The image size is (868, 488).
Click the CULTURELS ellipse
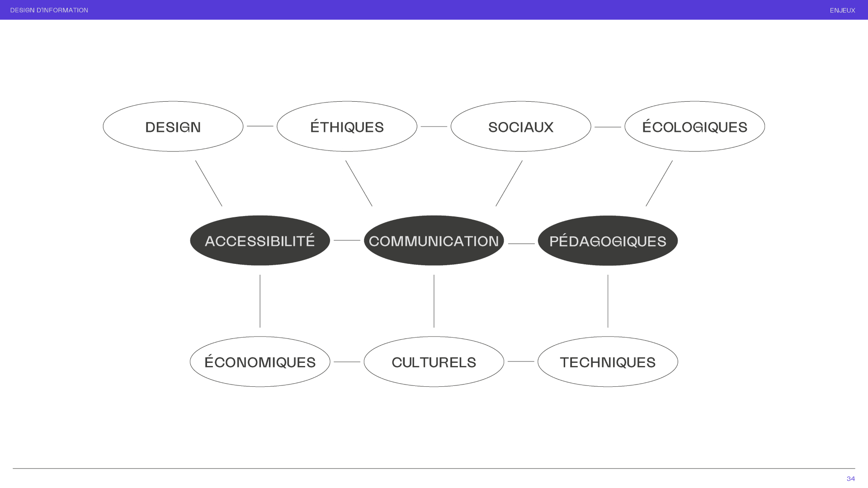point(434,361)
